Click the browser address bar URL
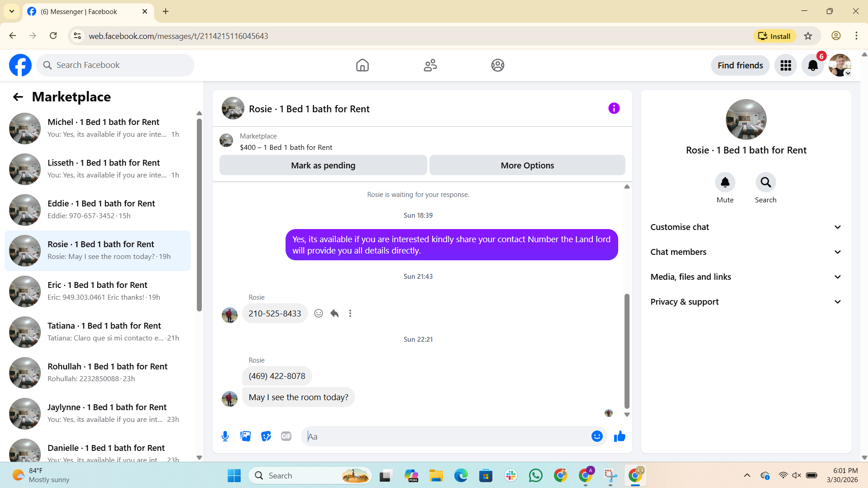 [x=178, y=36]
